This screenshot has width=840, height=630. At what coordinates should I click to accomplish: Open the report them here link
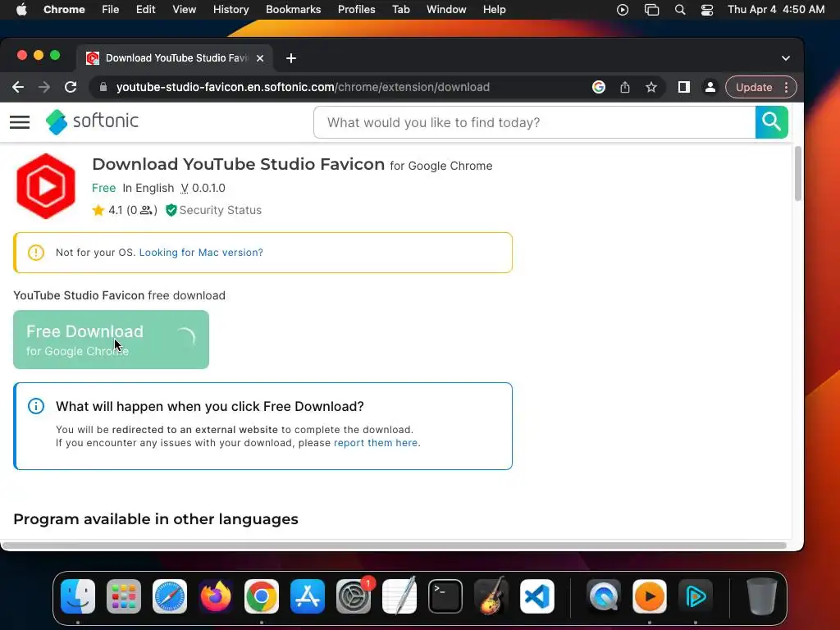pos(376,443)
